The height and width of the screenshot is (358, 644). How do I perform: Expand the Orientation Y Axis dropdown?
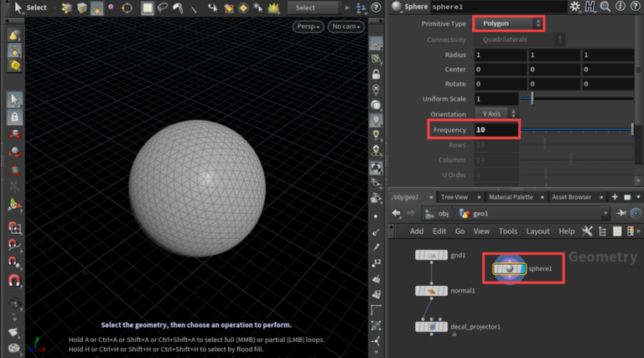pyautogui.click(x=496, y=113)
